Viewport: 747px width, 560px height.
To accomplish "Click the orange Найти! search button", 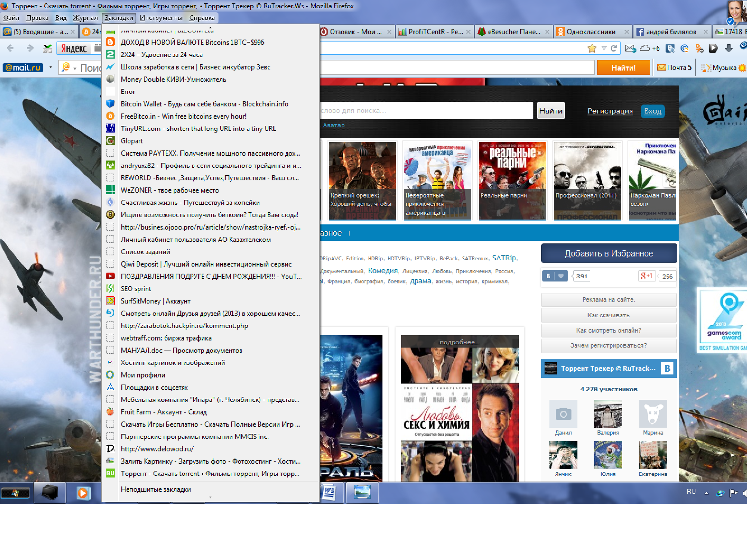I will pos(623,68).
